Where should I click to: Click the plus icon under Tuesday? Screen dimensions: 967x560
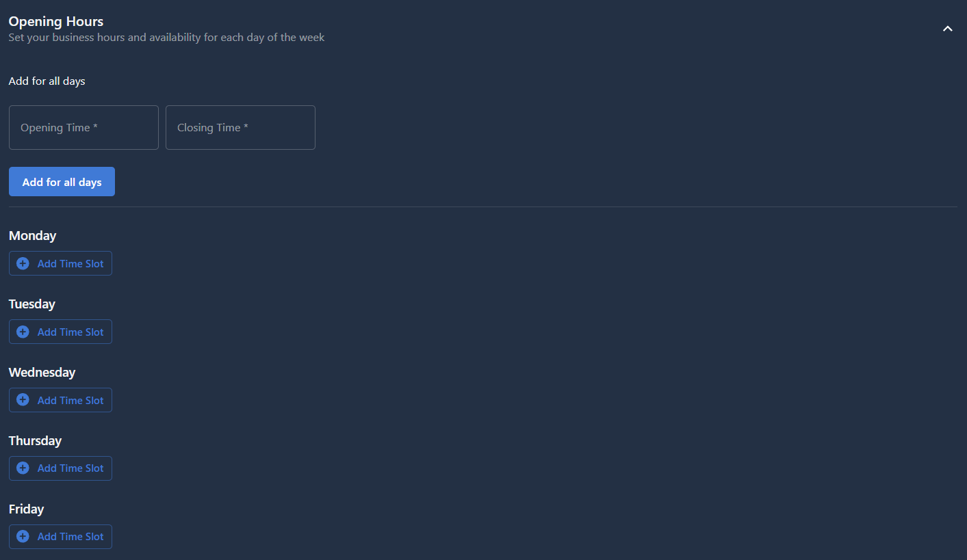(x=23, y=332)
